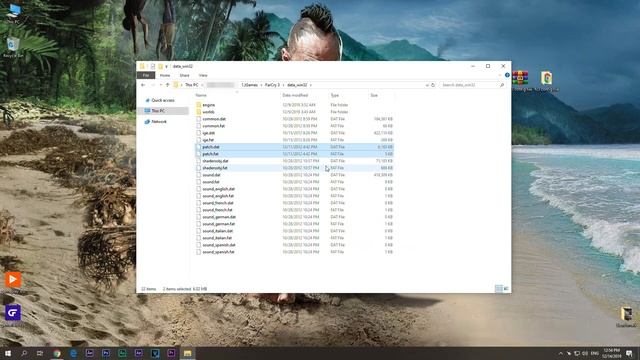The width and height of the screenshot is (640, 360).
Task: Expand chevron after data_win32 breadcrumb
Action: click(311, 85)
